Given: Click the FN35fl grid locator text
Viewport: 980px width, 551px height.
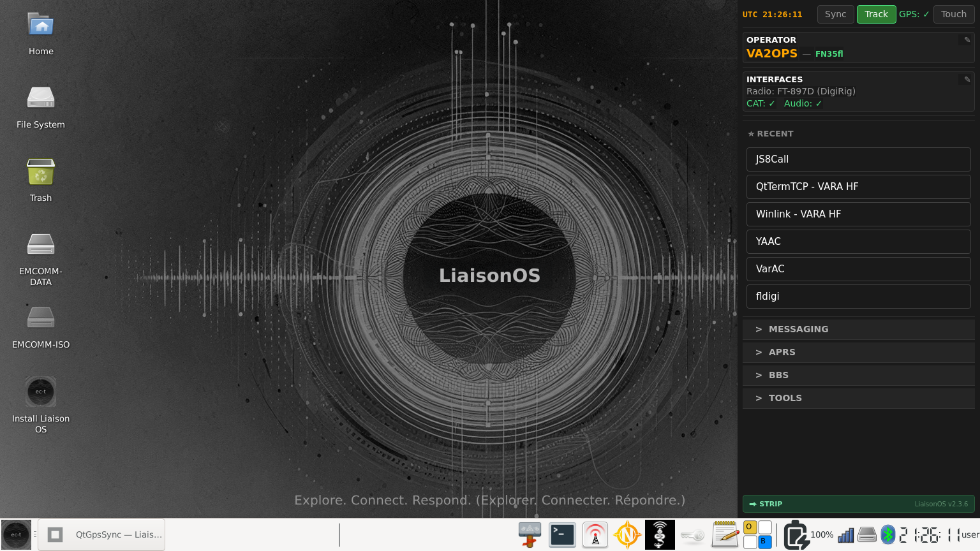Looking at the screenshot, I should click(829, 54).
